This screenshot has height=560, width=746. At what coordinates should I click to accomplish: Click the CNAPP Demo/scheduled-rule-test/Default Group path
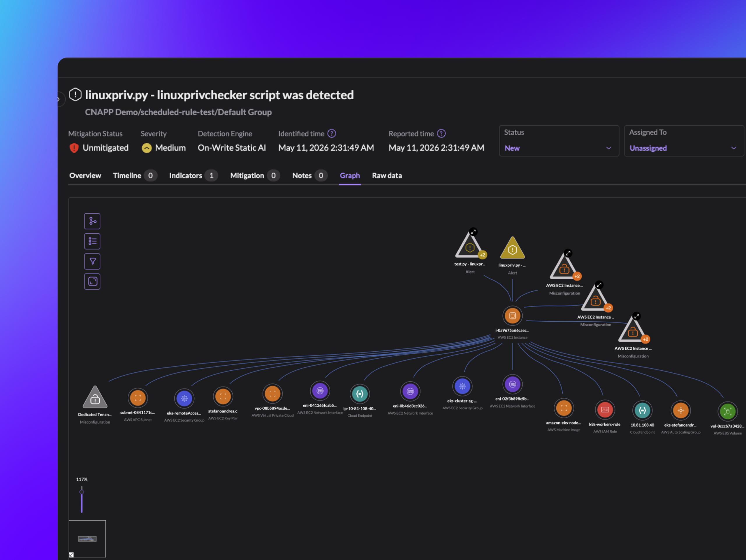[x=178, y=112]
